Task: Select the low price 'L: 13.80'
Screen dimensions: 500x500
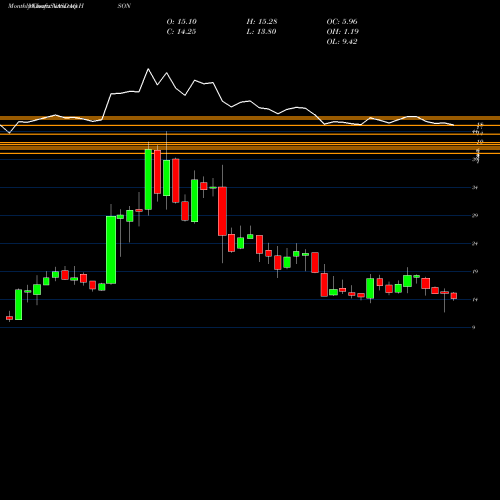Action: [261, 32]
